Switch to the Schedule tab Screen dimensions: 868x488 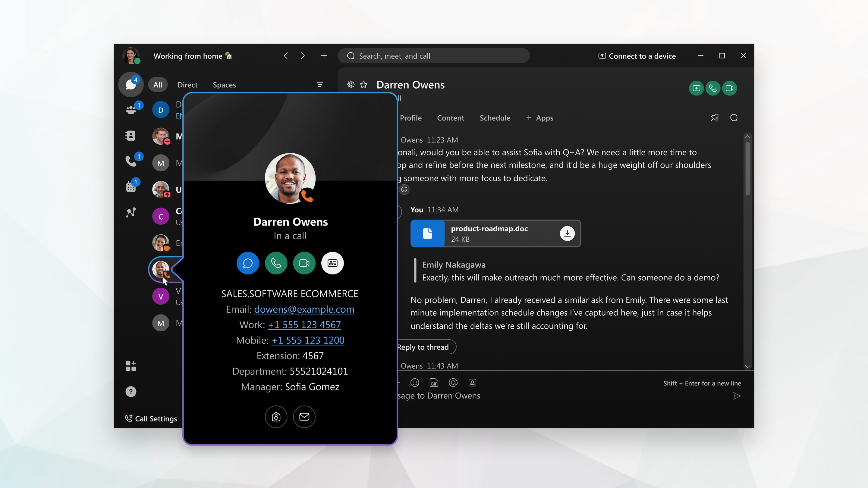pyautogui.click(x=495, y=118)
